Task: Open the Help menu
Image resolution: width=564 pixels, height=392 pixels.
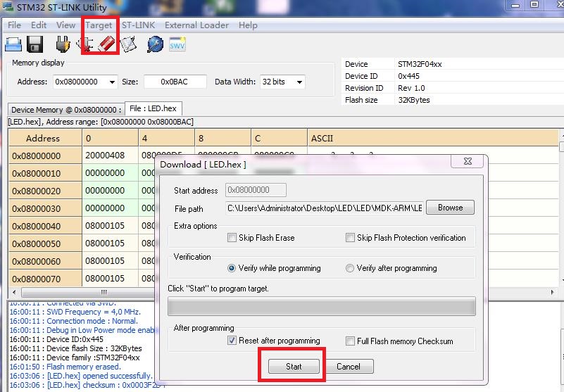Action: [x=248, y=25]
